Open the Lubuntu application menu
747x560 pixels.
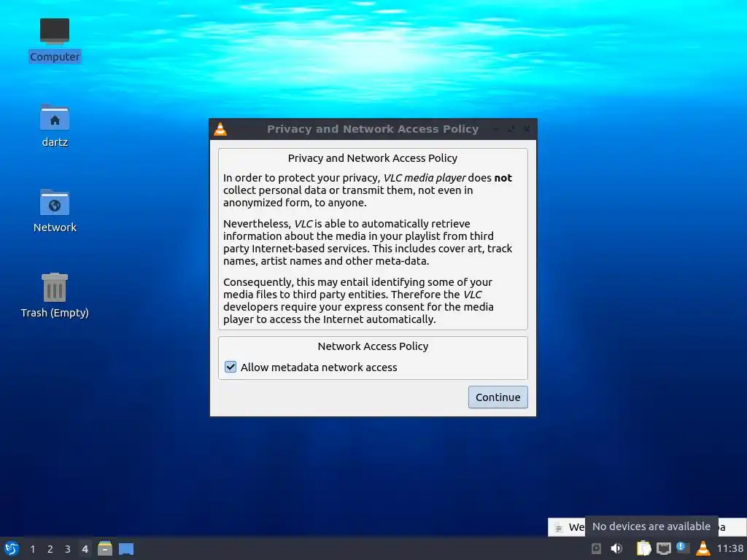click(x=12, y=548)
